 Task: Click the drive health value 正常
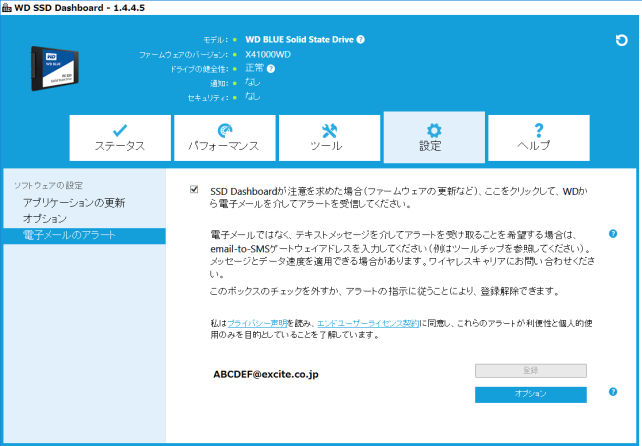[255, 68]
